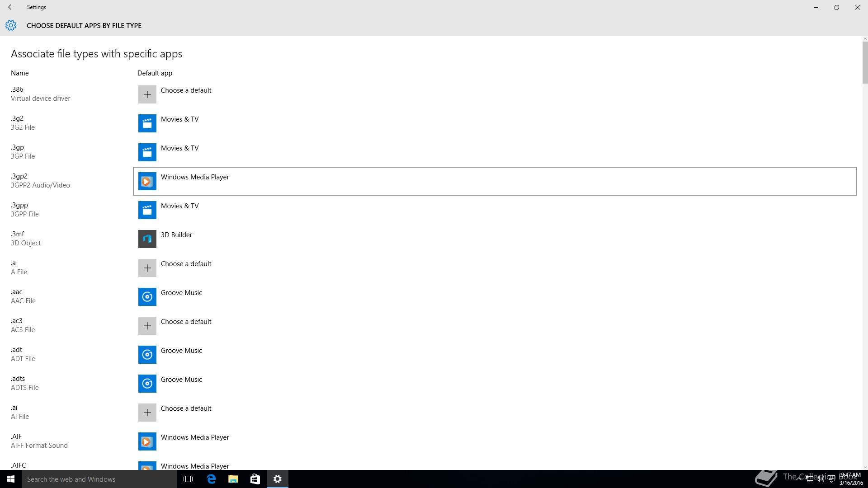868x488 pixels.
Task: Click the plus icon for .386 file type
Action: click(x=147, y=94)
